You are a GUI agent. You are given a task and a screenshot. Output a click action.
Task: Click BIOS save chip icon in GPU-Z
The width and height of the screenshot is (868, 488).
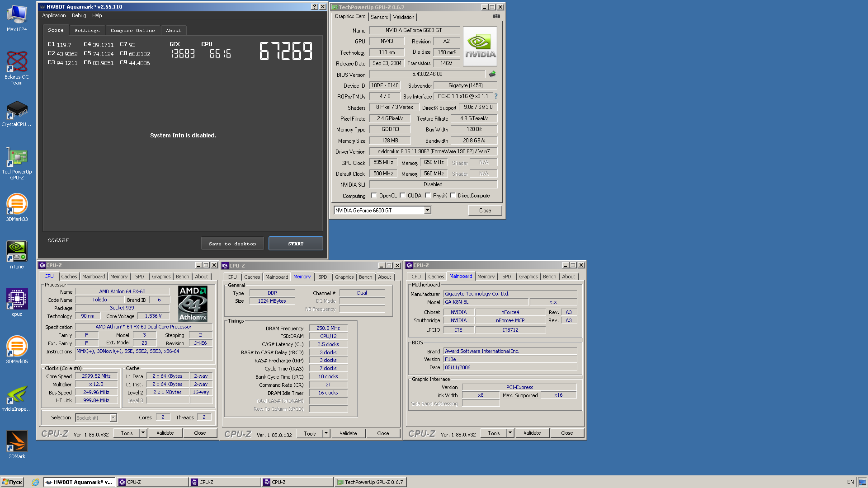click(x=492, y=74)
